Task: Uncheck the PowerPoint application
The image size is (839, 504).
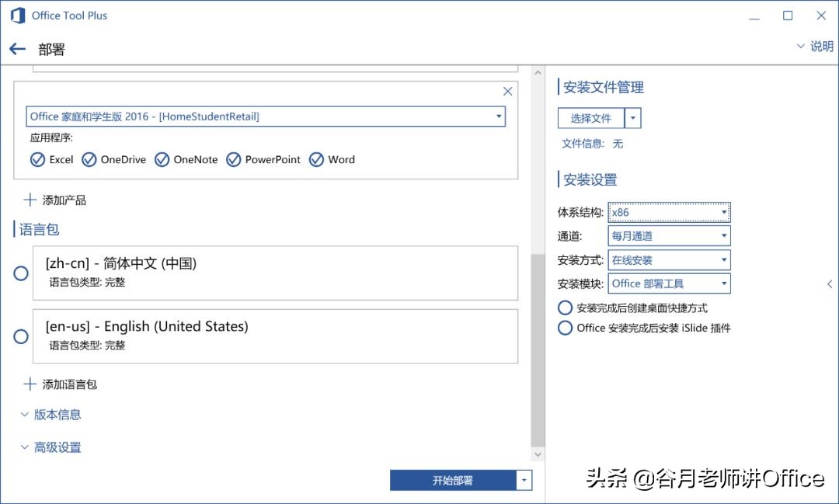Action: [x=233, y=159]
